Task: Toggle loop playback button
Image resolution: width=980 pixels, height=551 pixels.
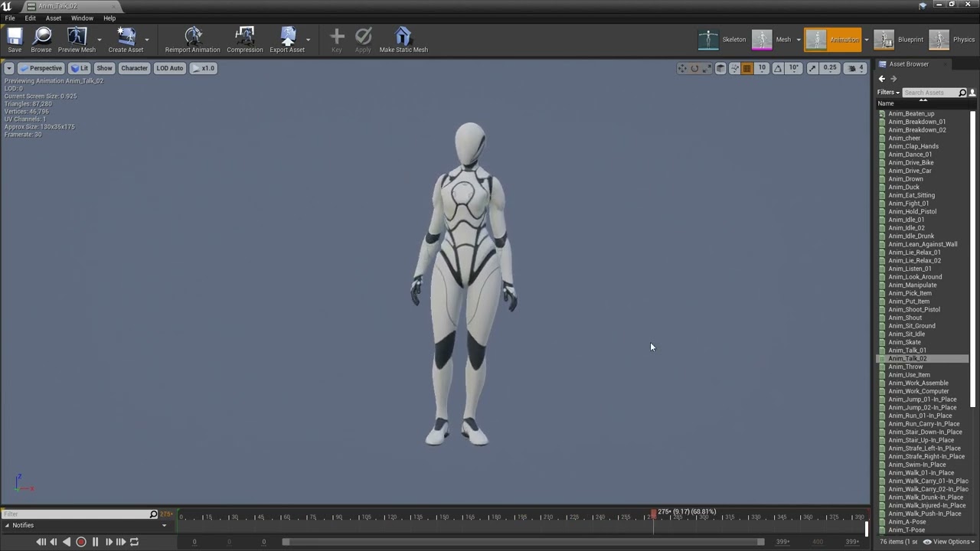Action: click(134, 542)
